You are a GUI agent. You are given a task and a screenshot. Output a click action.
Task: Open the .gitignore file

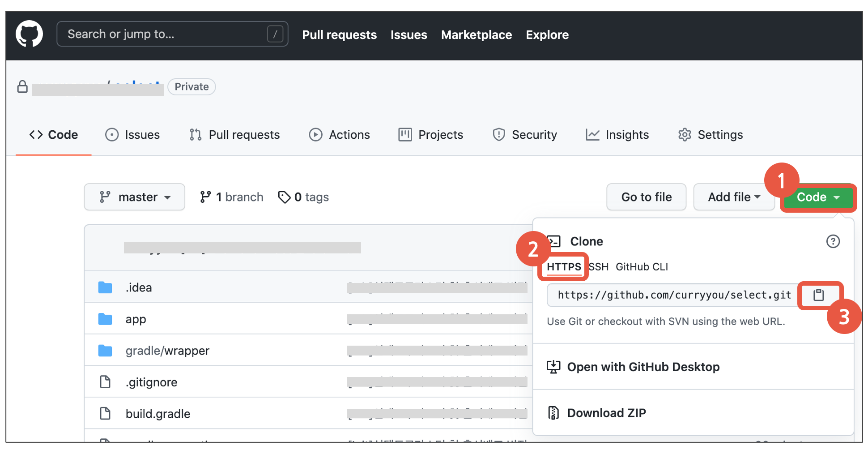(x=151, y=382)
